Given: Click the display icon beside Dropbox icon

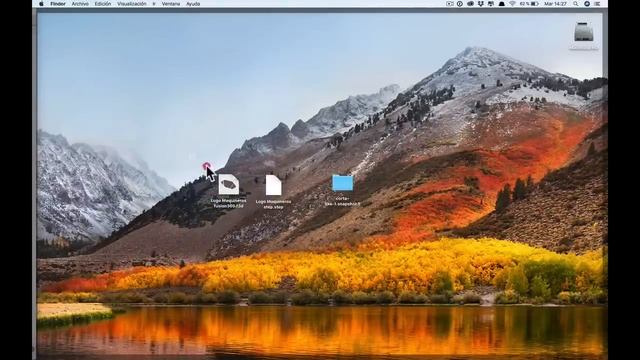Looking at the screenshot, I should (x=491, y=4).
